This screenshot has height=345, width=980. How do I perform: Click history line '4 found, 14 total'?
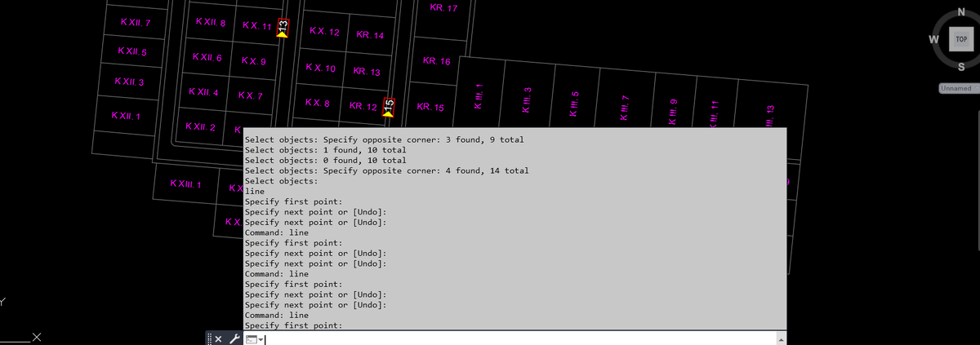pos(387,171)
